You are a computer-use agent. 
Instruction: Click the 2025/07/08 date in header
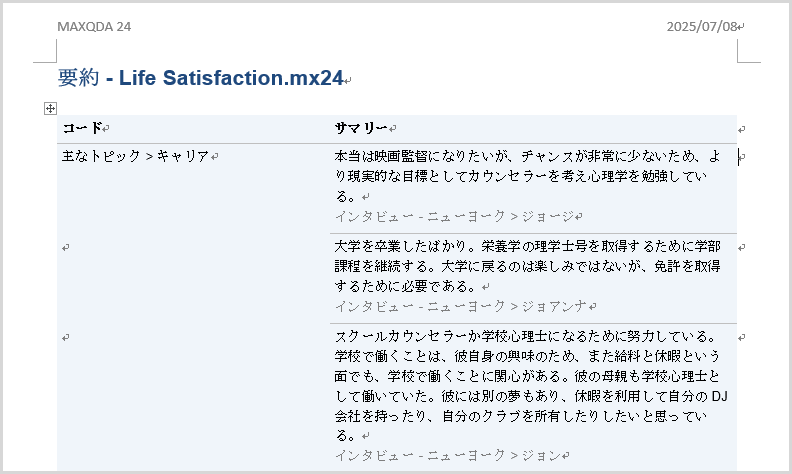point(702,27)
